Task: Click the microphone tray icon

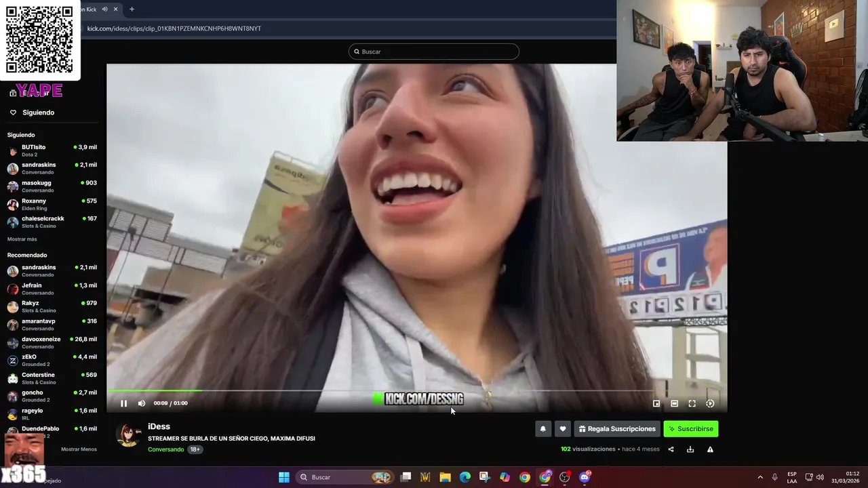Action: (x=774, y=477)
